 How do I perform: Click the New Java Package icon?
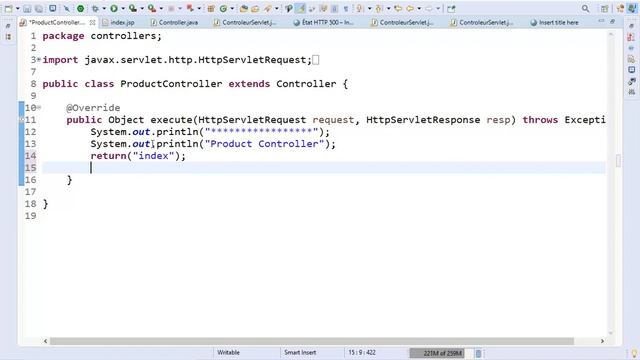(x=211, y=9)
